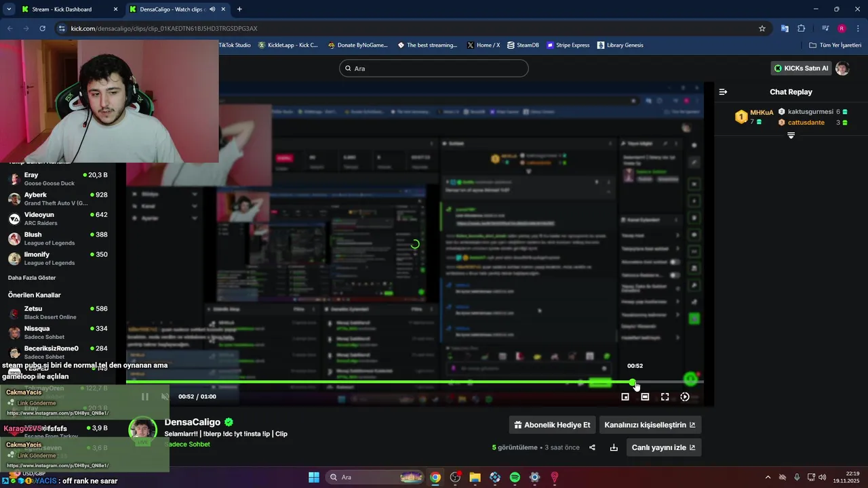Open Google Translate icon in address bar
This screenshot has height=488, width=868.
pos(785,28)
